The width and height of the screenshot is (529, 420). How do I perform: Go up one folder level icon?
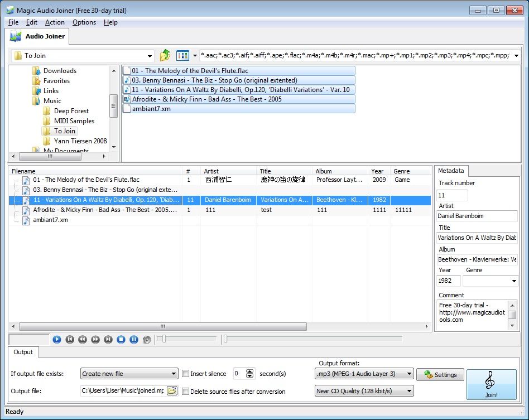point(165,56)
